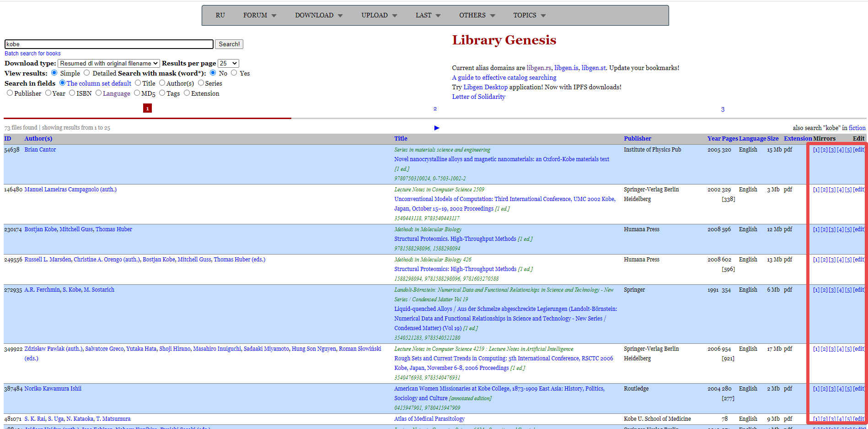Go to results page 3

[x=723, y=109]
